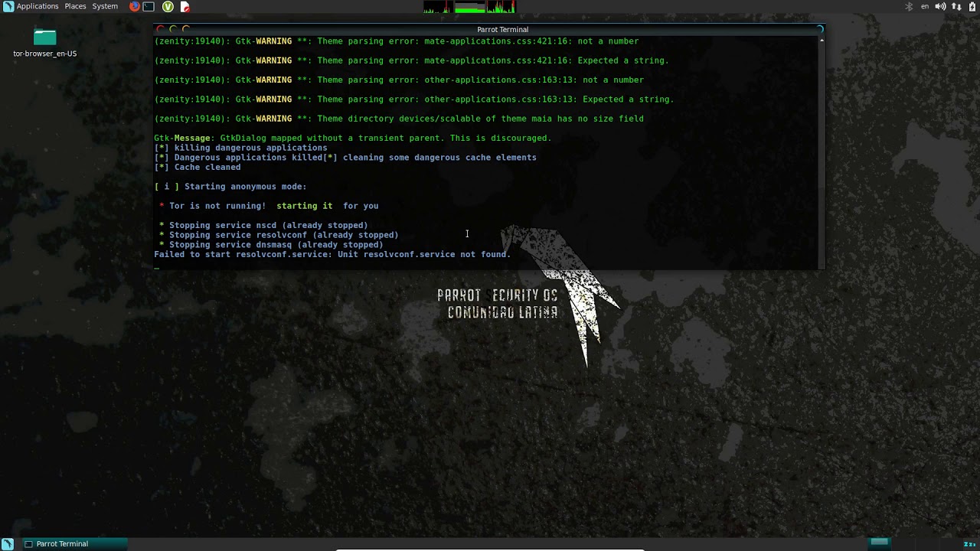This screenshot has height=551, width=980.
Task: Open the document launcher with red badge
Action: (185, 6)
